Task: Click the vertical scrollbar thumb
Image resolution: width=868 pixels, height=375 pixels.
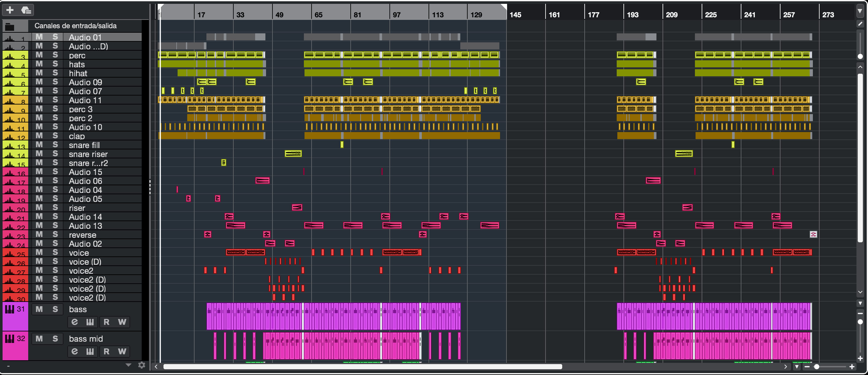Action: point(860,157)
